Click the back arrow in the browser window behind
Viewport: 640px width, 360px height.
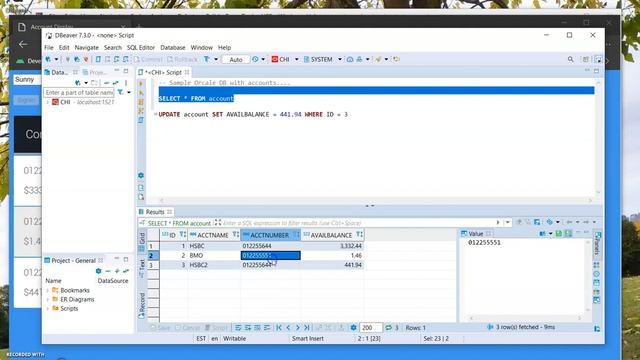coord(23,44)
